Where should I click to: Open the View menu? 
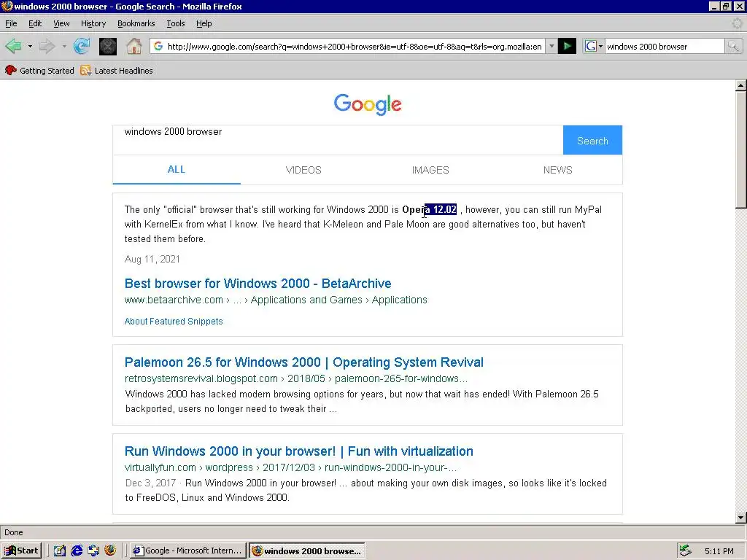tap(61, 23)
